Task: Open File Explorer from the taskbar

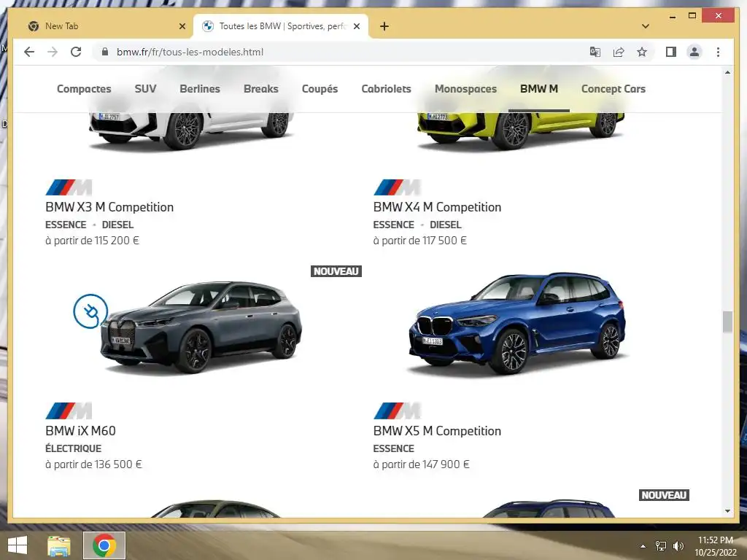Action: [x=59, y=545]
